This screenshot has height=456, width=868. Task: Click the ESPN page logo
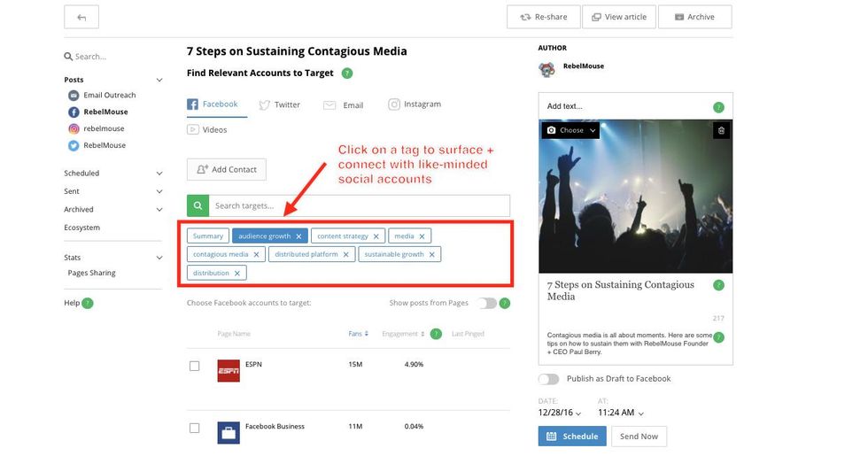point(229,370)
